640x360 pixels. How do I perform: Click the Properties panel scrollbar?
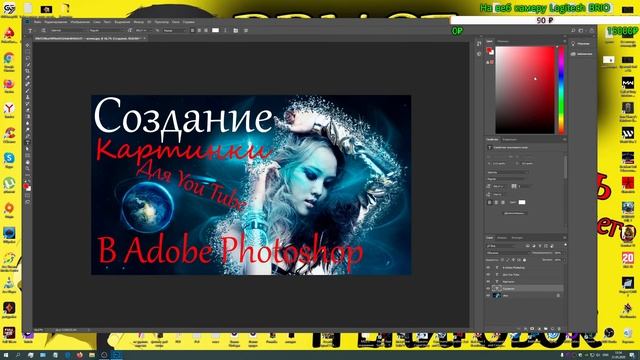point(566,167)
